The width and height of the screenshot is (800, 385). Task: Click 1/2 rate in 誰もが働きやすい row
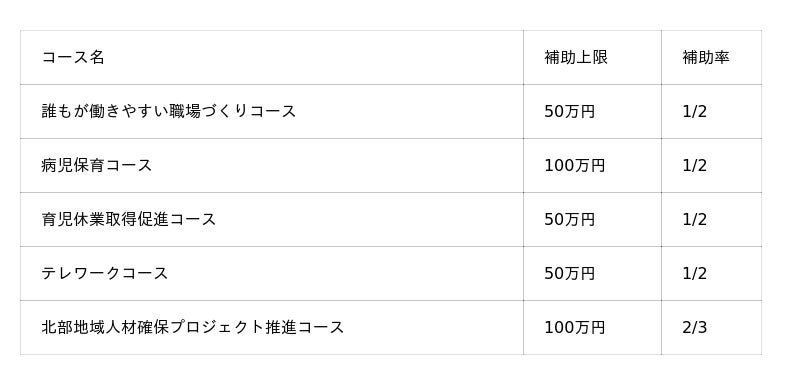click(x=712, y=111)
